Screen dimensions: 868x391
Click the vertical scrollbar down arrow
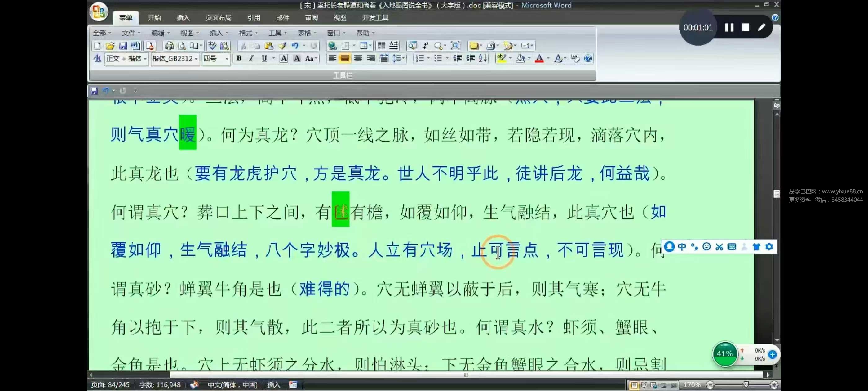pyautogui.click(x=777, y=340)
